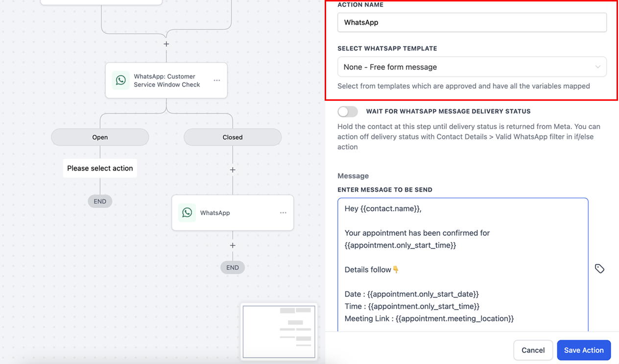This screenshot has height=364, width=619.
Task: Click chevron arrow in the template dropdown
Action: tap(597, 67)
